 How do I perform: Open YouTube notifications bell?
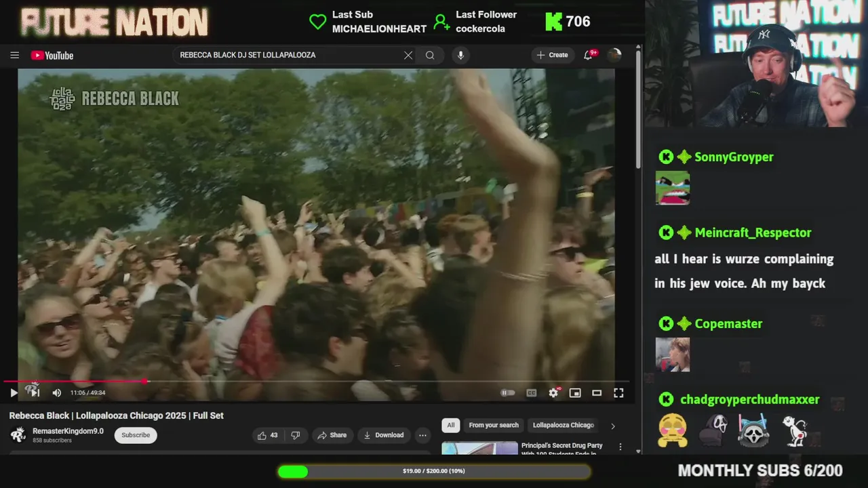[x=589, y=55]
